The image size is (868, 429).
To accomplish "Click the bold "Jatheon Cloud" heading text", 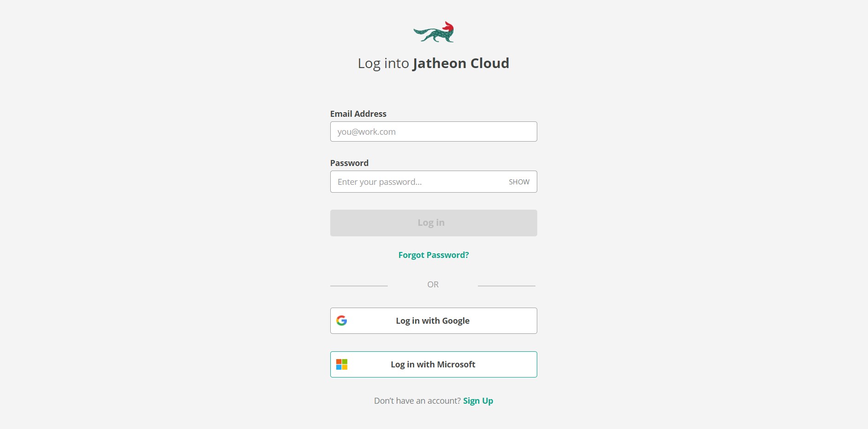I will (x=461, y=63).
